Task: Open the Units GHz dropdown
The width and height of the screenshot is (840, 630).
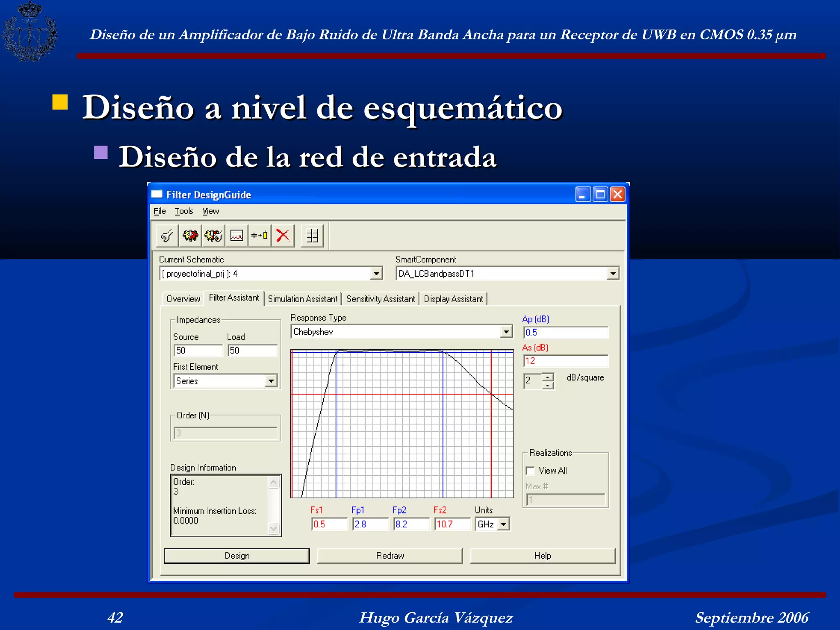Action: tap(503, 524)
